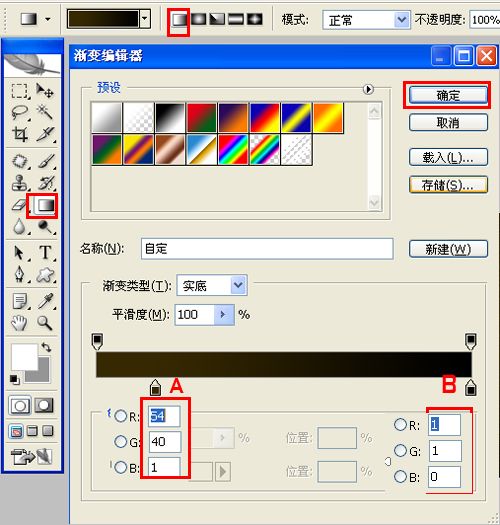Select the Notes tool
500x525 pixels.
coord(19,301)
